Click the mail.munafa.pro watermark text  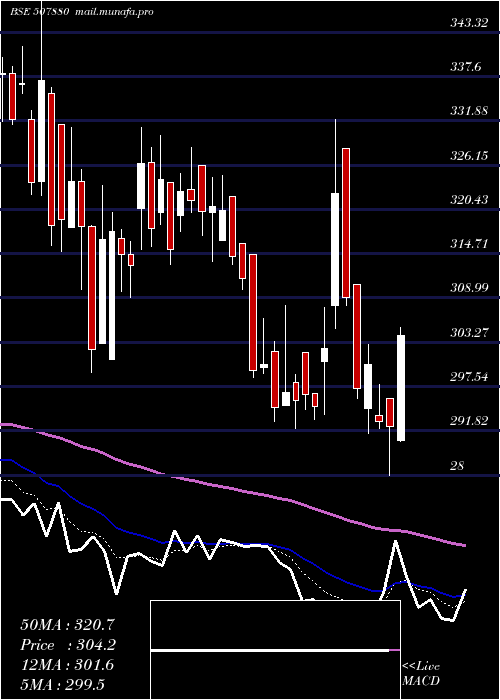coord(113,12)
